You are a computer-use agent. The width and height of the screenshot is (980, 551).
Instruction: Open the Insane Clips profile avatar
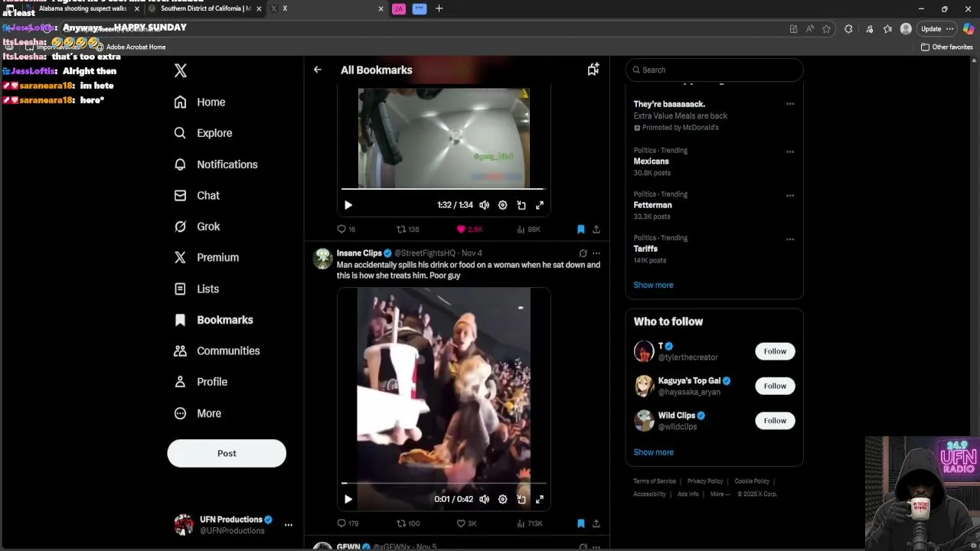(x=323, y=258)
